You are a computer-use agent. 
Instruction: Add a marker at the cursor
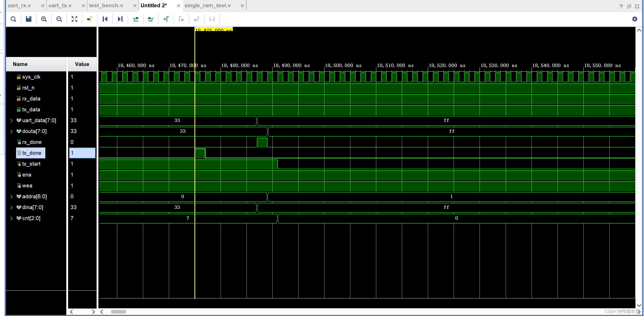click(x=166, y=19)
